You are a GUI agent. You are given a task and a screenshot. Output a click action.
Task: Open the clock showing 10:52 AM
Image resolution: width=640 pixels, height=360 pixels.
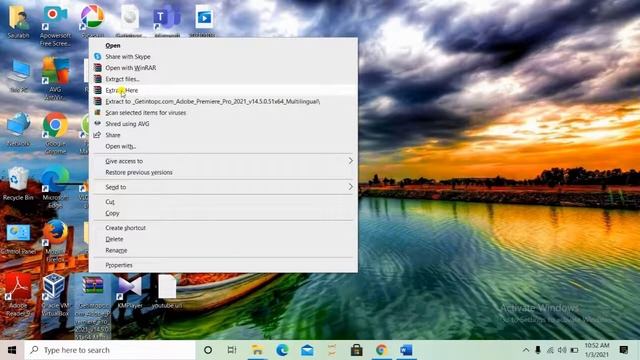pos(597,350)
